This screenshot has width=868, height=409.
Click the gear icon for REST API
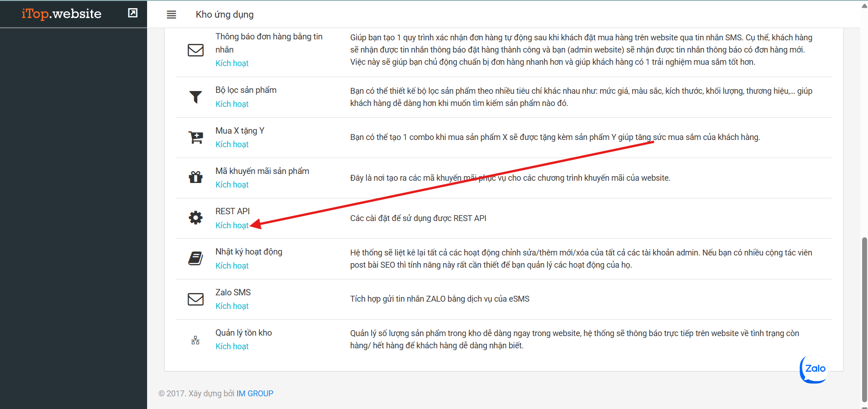196,218
